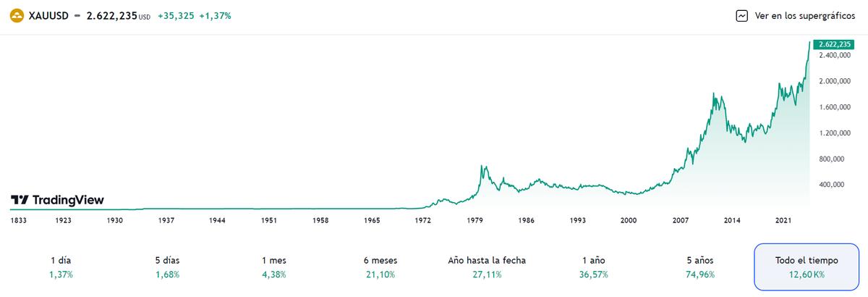Choose the 1 año range
Screen dimensions: 868x297
point(593,267)
